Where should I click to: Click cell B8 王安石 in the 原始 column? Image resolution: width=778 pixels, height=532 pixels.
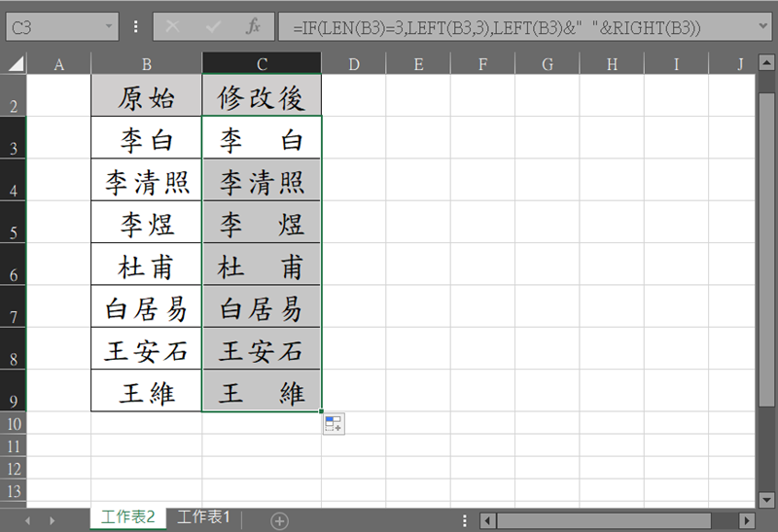pyautogui.click(x=147, y=348)
